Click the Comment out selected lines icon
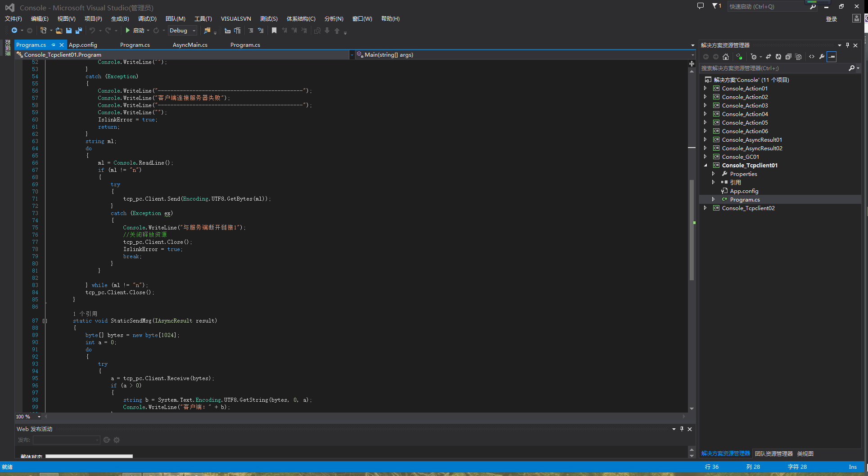Viewport: 868px width, 476px height. 251,31
